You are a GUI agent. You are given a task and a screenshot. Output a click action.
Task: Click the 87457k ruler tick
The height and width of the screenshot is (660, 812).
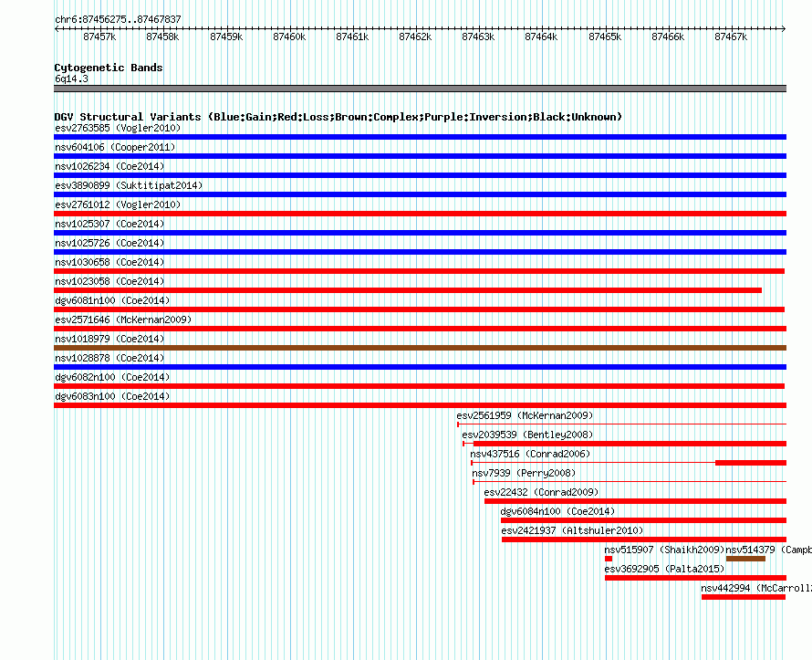(x=99, y=37)
